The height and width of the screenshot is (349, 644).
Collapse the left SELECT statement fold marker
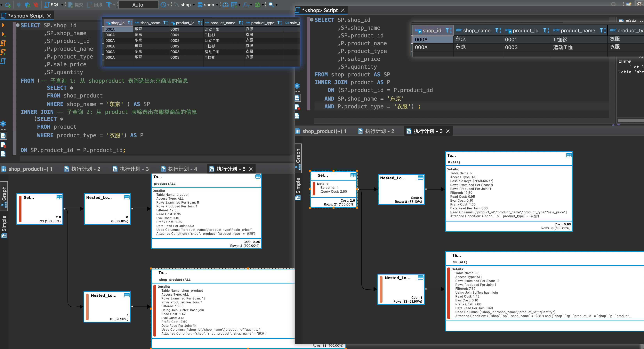pyautogui.click(x=18, y=25)
